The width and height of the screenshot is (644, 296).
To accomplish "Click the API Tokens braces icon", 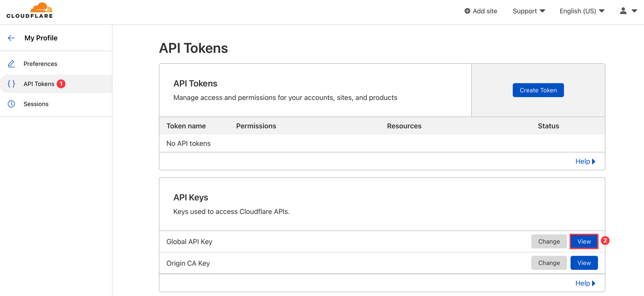I will click(x=11, y=84).
